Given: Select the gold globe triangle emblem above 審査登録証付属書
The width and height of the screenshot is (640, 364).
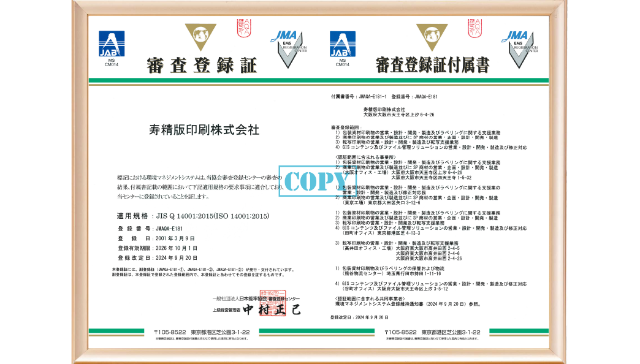Looking at the screenshot, I should pyautogui.click(x=432, y=37).
